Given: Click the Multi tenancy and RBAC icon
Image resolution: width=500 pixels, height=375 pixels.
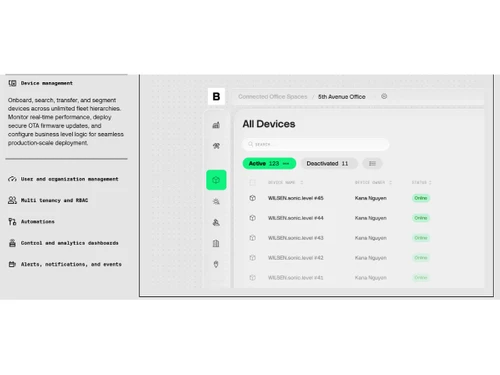Looking at the screenshot, I should click(x=12, y=200).
